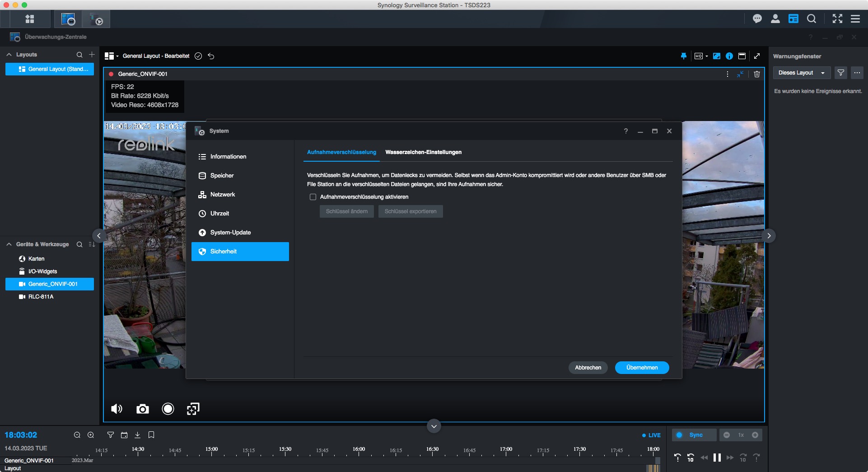Click the Übernehmen button
868x472 pixels.
coord(642,368)
